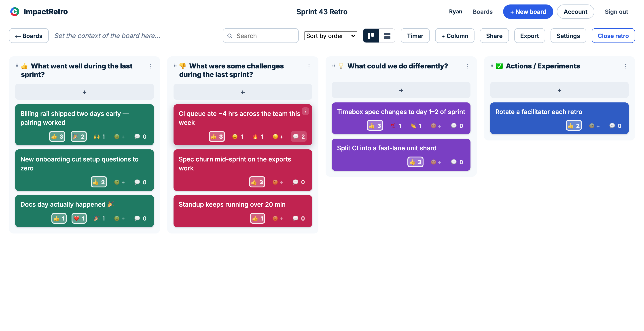Click the Close retro button
This screenshot has height=331, width=644.
tap(613, 36)
